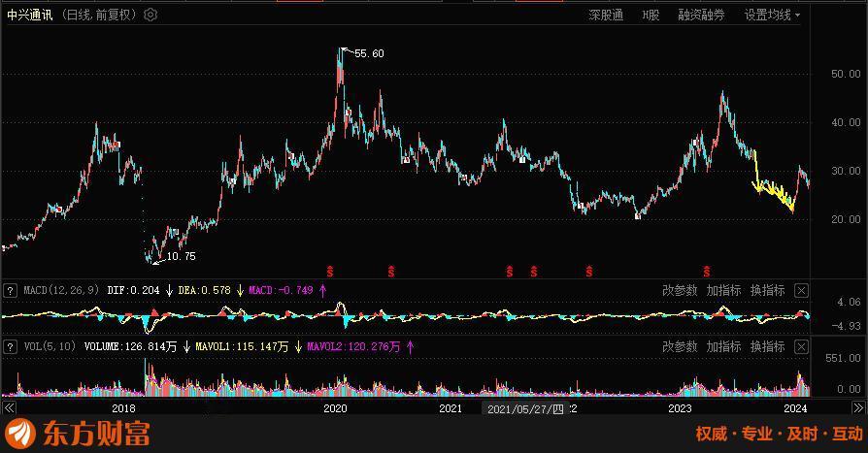Screen dimensions: 868x453
Task: Click the -4.93 MACD axis value
Action: [x=847, y=326]
